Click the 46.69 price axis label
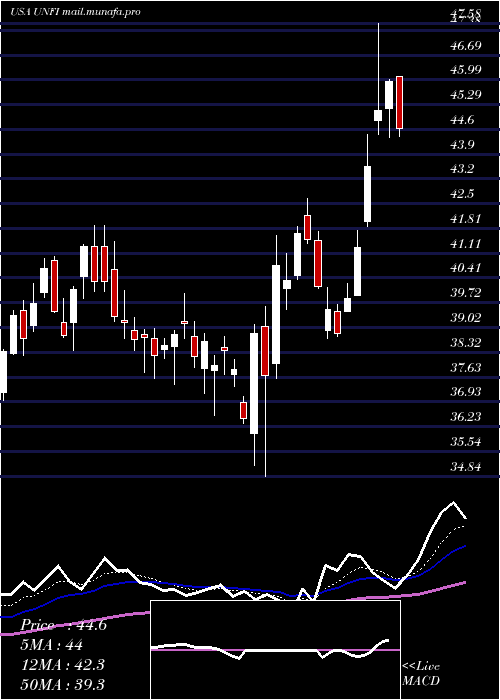500x700 pixels. tap(466, 46)
